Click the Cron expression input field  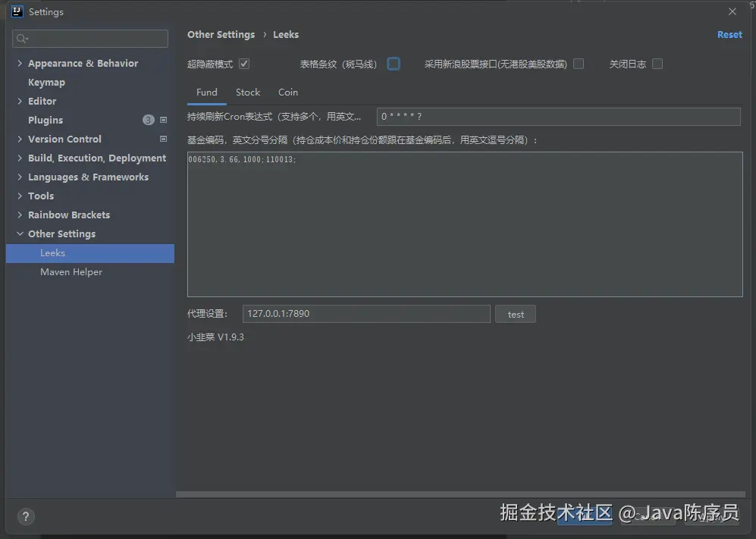[558, 117]
